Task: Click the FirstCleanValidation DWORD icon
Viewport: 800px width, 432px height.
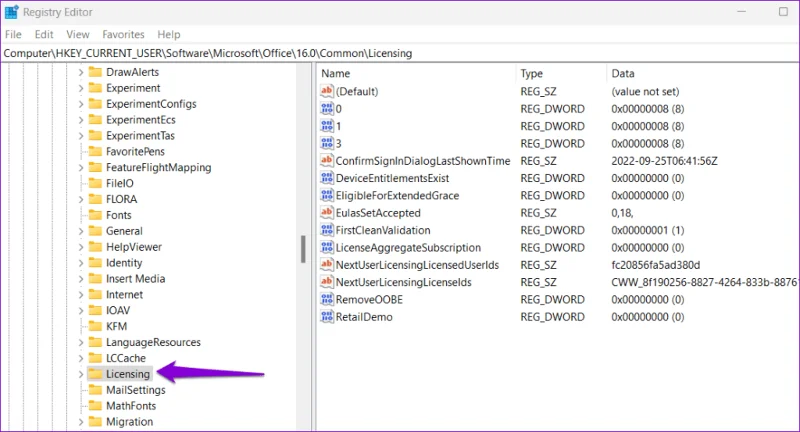Action: pyautogui.click(x=327, y=230)
